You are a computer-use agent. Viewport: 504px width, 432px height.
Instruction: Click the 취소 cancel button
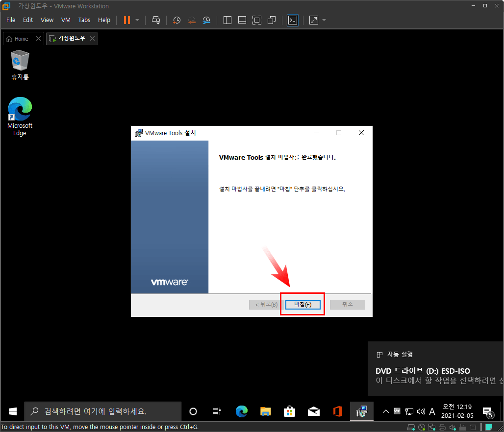[348, 304]
